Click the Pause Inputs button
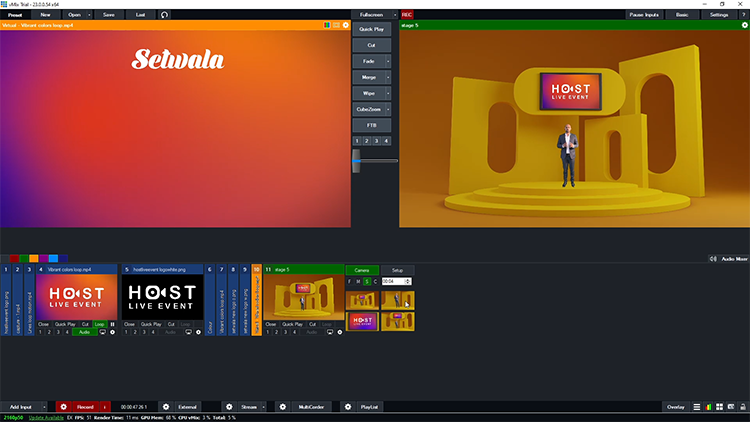Viewport: 750px width, 422px height. point(644,15)
